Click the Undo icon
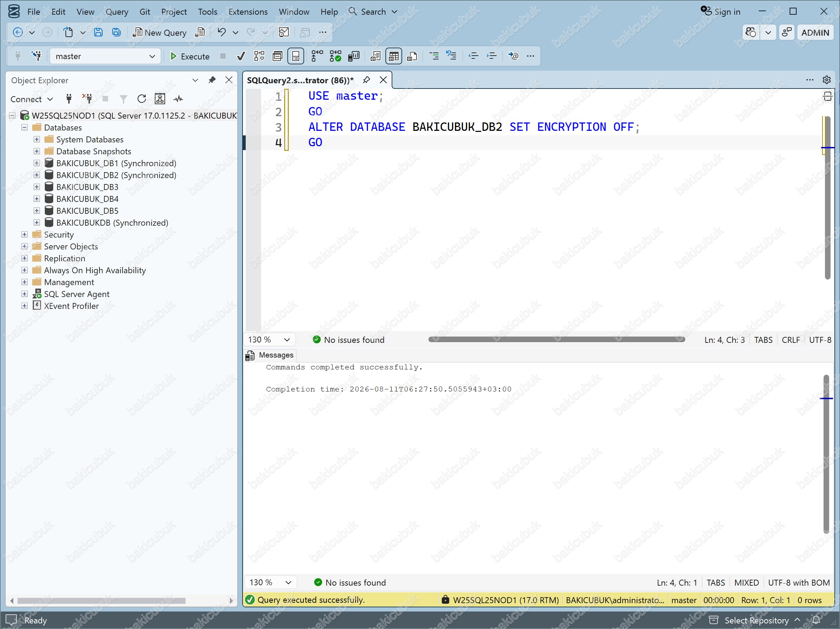This screenshot has height=629, width=840. coord(222,33)
